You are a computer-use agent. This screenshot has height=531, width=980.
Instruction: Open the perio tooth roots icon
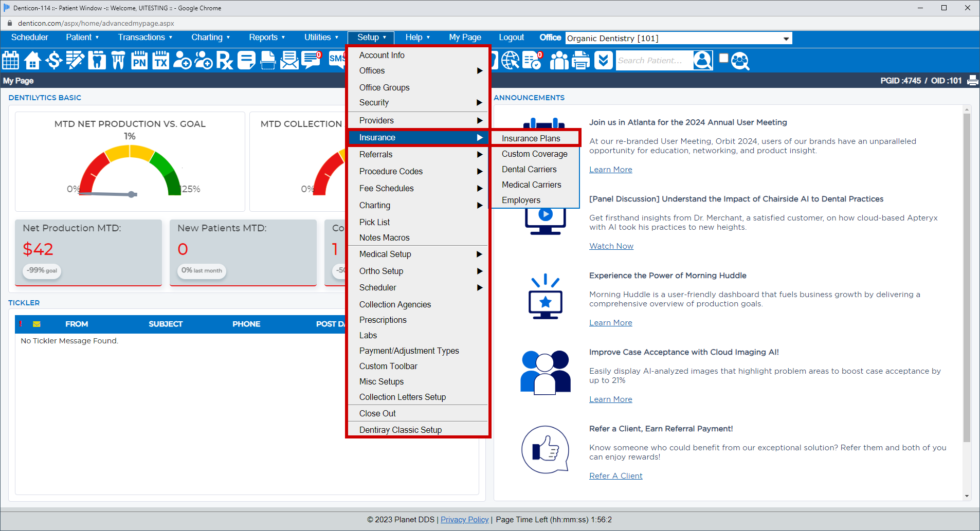point(118,60)
